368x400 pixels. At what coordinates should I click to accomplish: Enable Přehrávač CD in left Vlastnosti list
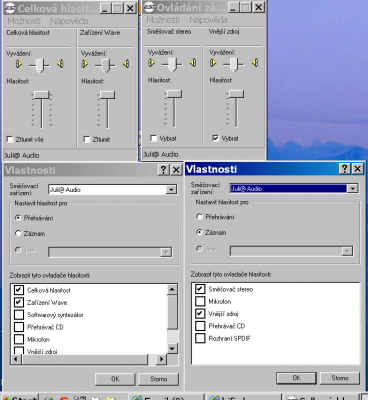point(19,327)
